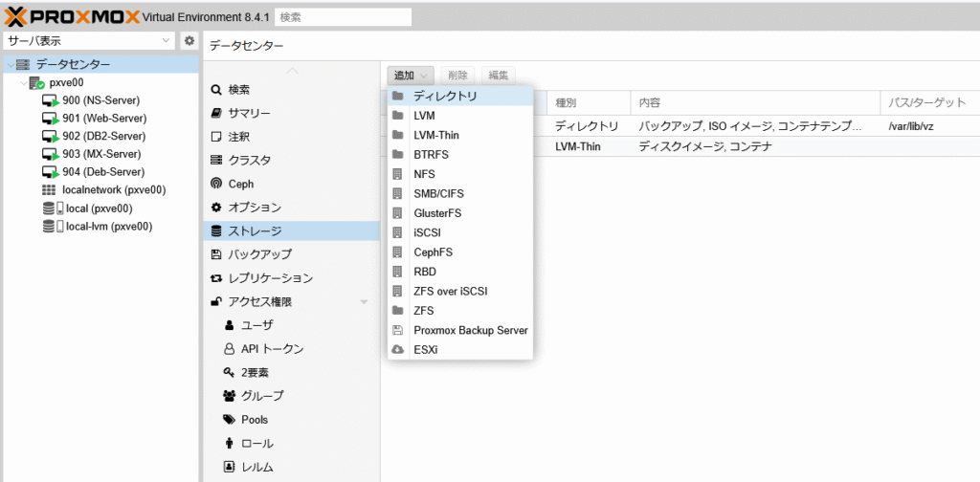Click the 追加 dropdown button
The height and width of the screenshot is (482, 980).
[x=411, y=76]
